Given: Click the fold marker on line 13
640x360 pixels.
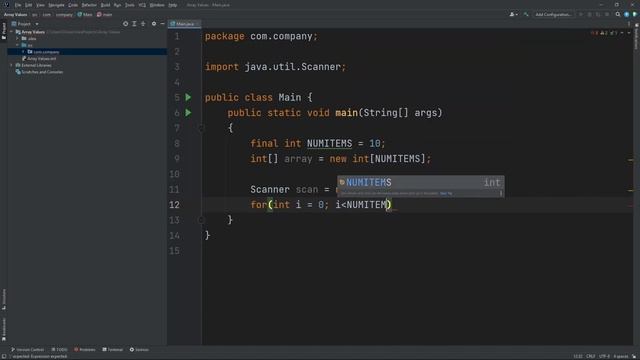Looking at the screenshot, I should (x=201, y=220).
